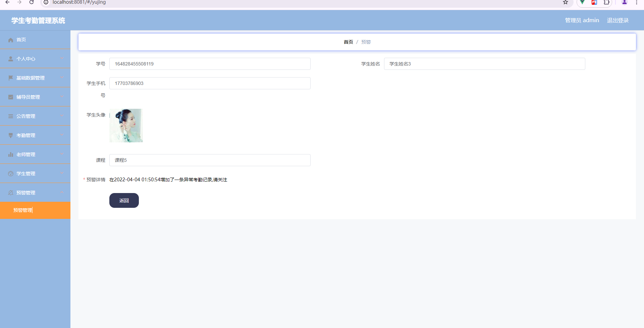The height and width of the screenshot is (328, 644).
Task: Open the browser extensions puzzle icon
Action: coord(606,2)
